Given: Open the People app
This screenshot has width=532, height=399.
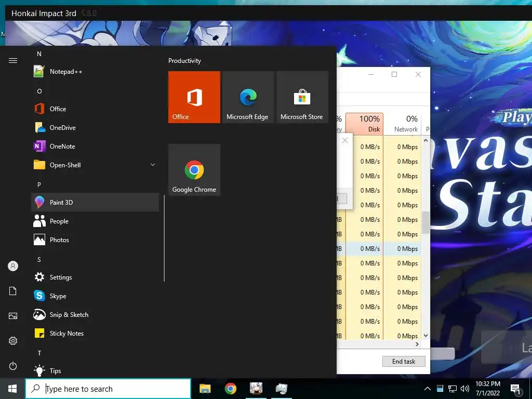Looking at the screenshot, I should pos(95,221).
